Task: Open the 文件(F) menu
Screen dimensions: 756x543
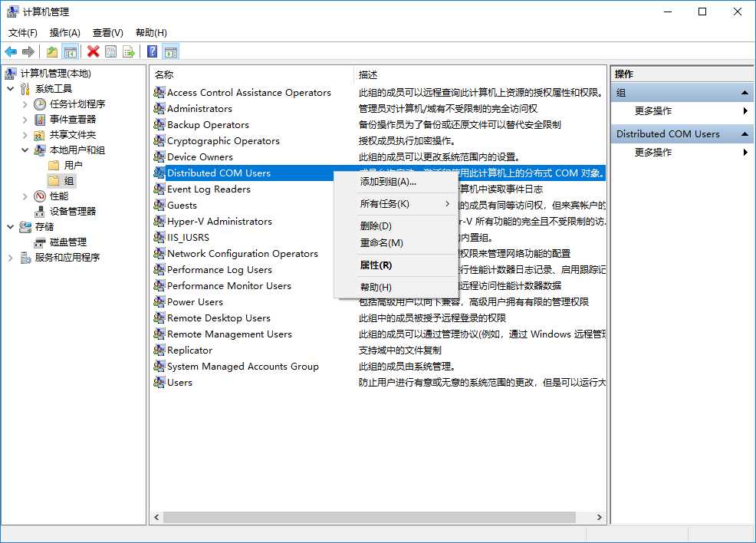Action: [23, 33]
